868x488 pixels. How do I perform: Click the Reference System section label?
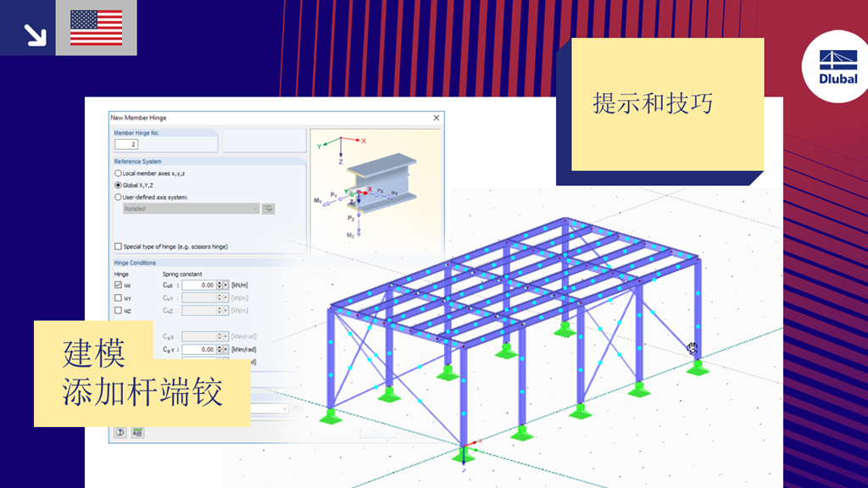point(138,162)
